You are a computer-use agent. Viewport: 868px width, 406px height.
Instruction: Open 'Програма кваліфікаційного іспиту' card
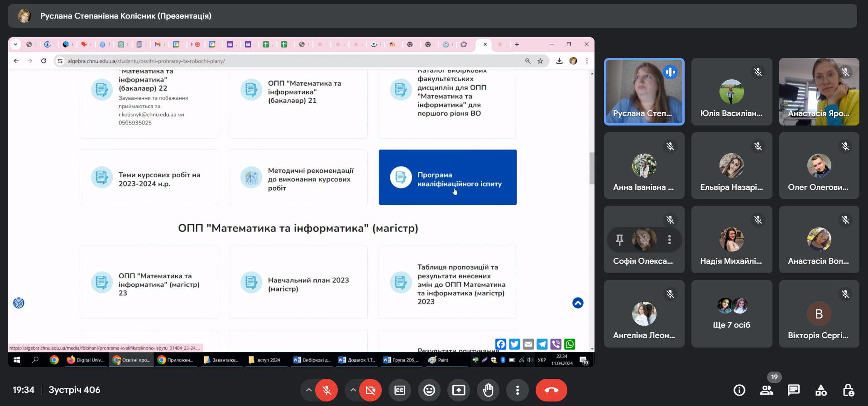(448, 177)
